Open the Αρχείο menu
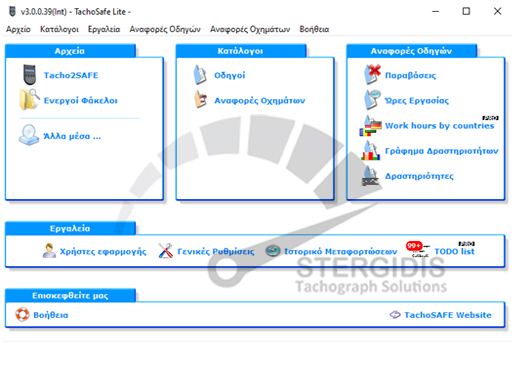This screenshot has width=531, height=373. tap(18, 29)
